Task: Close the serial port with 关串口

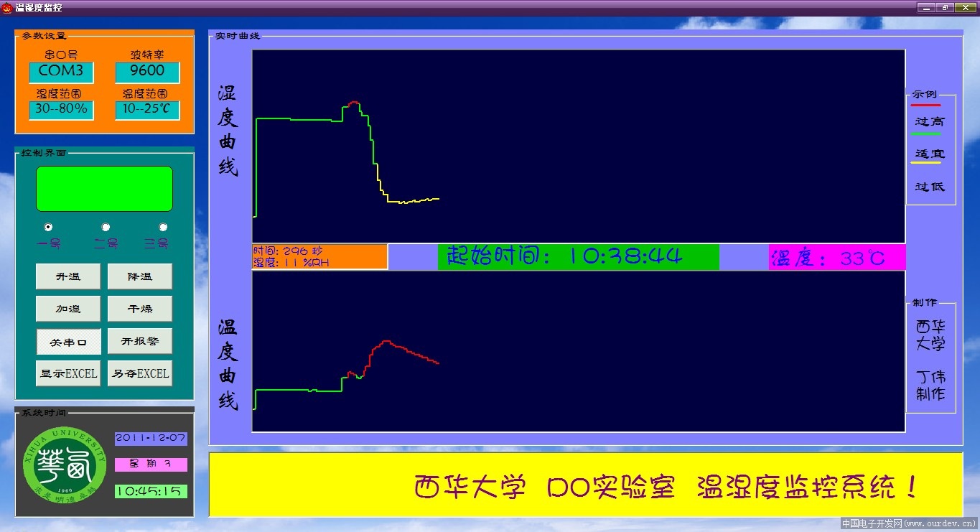Action: point(68,342)
